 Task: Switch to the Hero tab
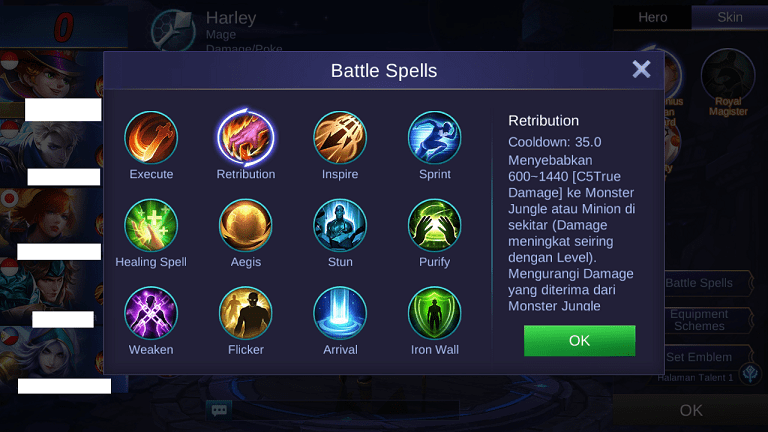click(x=652, y=17)
